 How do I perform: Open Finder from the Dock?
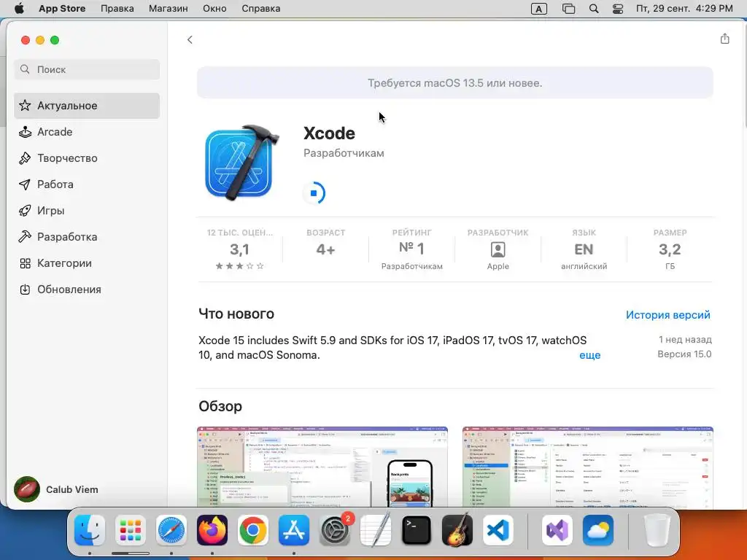(x=90, y=530)
